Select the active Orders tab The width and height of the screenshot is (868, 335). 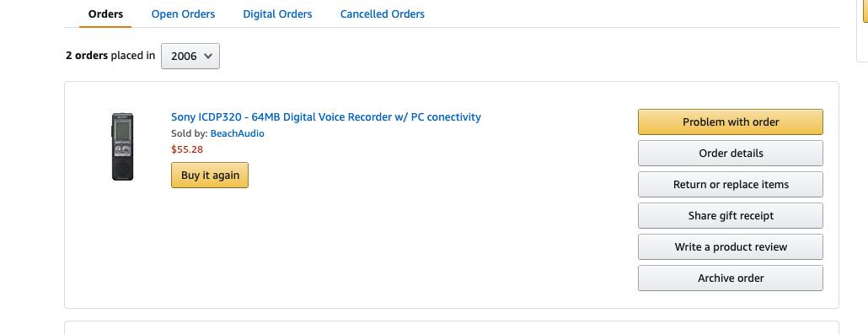(x=105, y=14)
